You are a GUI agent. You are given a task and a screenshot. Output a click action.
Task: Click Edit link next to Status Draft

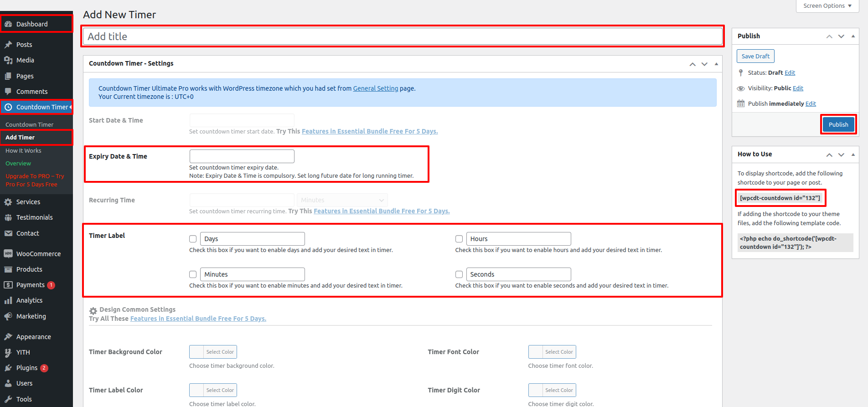pyautogui.click(x=790, y=72)
